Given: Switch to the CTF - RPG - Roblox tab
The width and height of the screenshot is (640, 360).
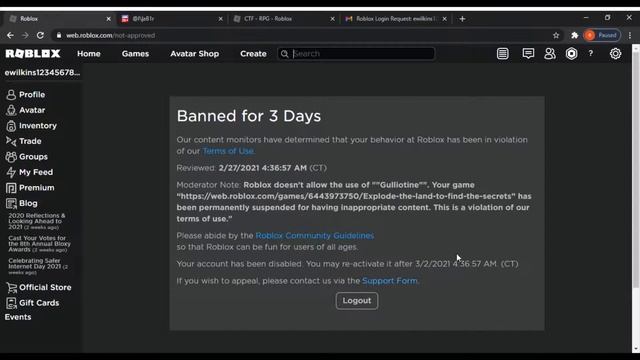Looking at the screenshot, I should pyautogui.click(x=283, y=19).
